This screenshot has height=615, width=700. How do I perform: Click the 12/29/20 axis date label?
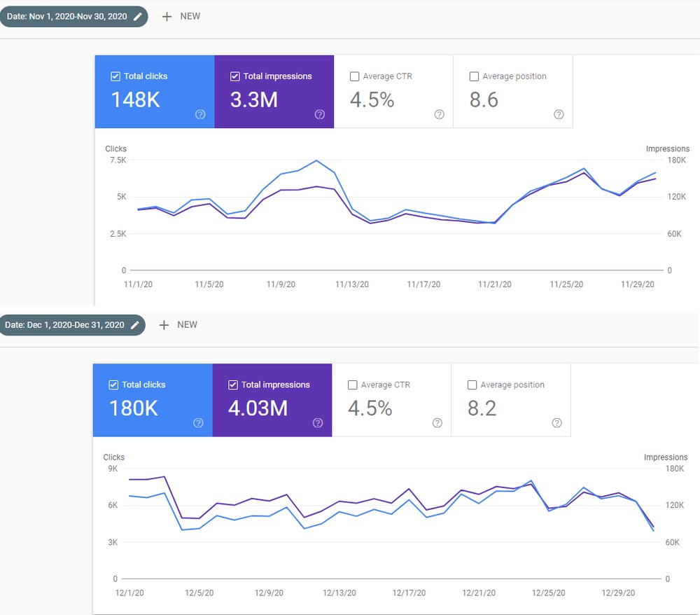618,593
